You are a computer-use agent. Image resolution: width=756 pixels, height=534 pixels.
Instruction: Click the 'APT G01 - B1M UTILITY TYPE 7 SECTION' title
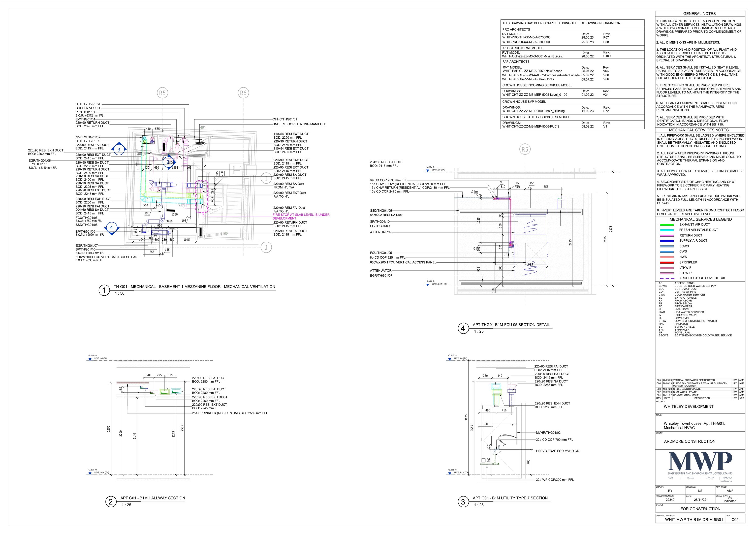pos(510,498)
